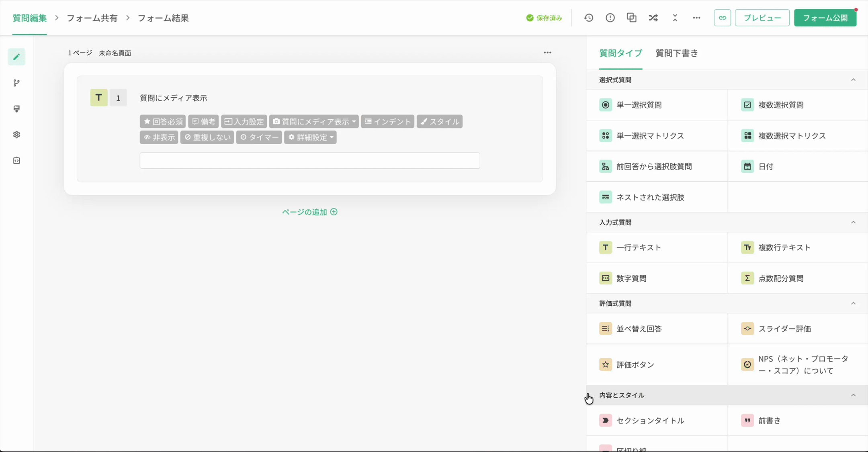This screenshot has height=452, width=868.
Task: Collapse the 内容とスタイル section
Action: [x=853, y=395]
